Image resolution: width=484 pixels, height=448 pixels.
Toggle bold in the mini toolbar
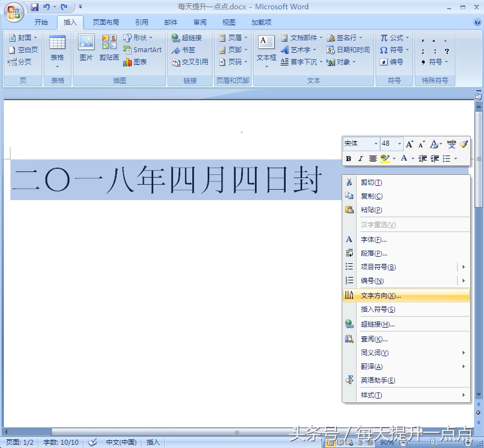348,159
